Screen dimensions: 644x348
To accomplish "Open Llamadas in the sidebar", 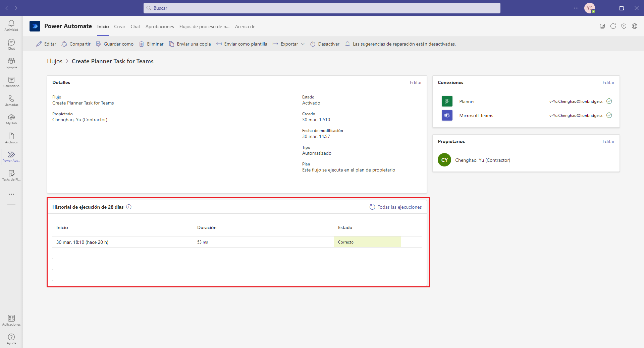I will [x=11, y=100].
